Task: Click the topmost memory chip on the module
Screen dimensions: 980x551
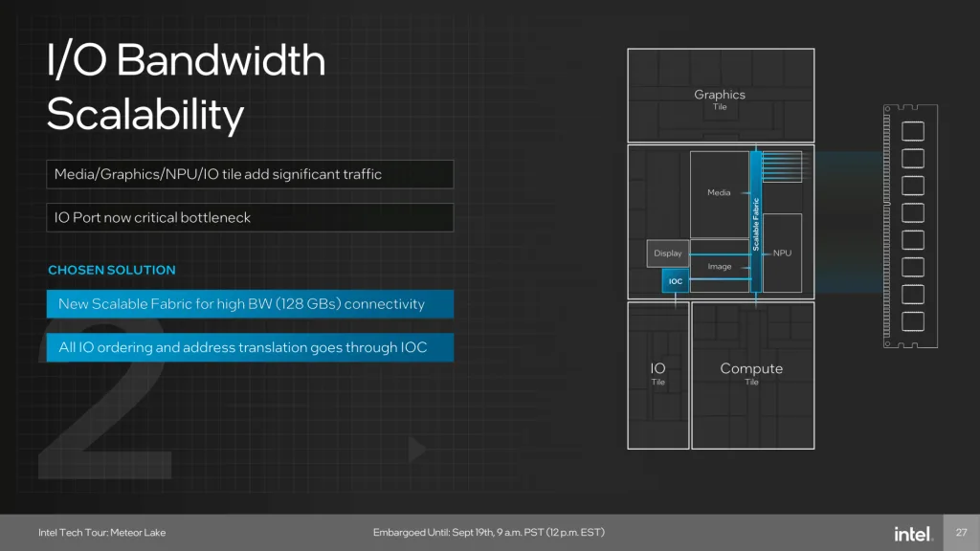Action: pos(913,130)
